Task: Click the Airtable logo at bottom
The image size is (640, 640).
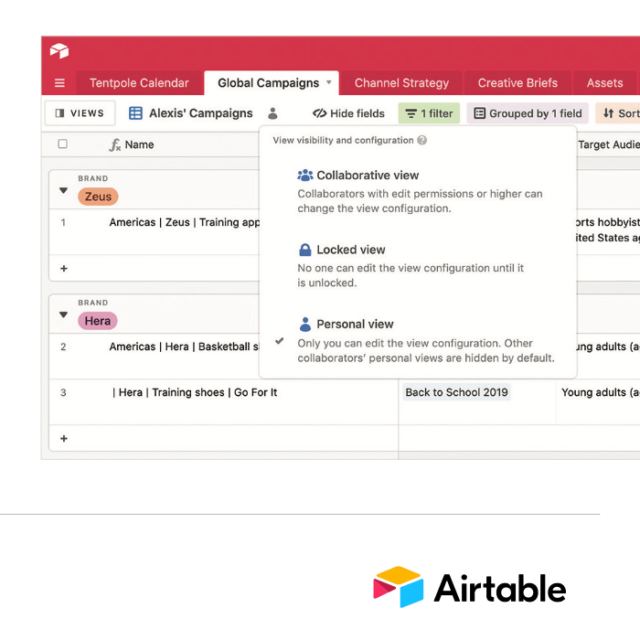Action: pyautogui.click(x=469, y=587)
